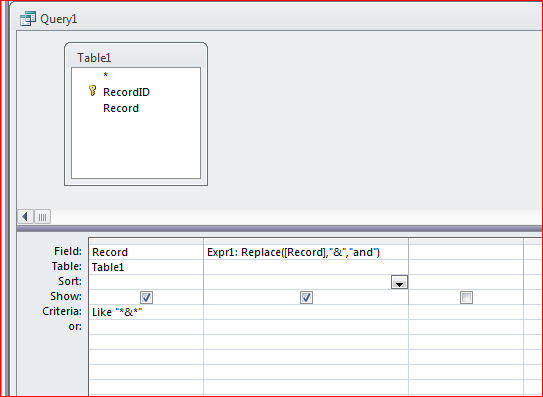The image size is (543, 397).
Task: Enable Show checkbox in third column
Action: [x=466, y=297]
